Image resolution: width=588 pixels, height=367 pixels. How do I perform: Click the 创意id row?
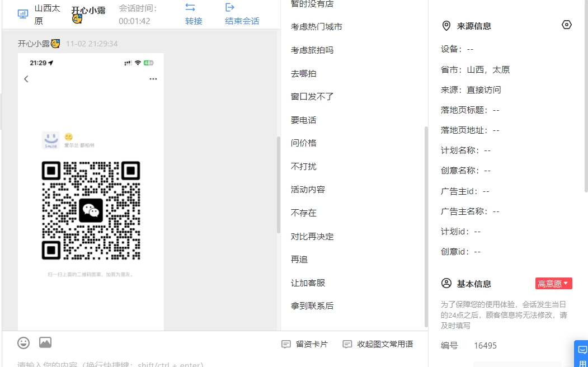(x=460, y=252)
